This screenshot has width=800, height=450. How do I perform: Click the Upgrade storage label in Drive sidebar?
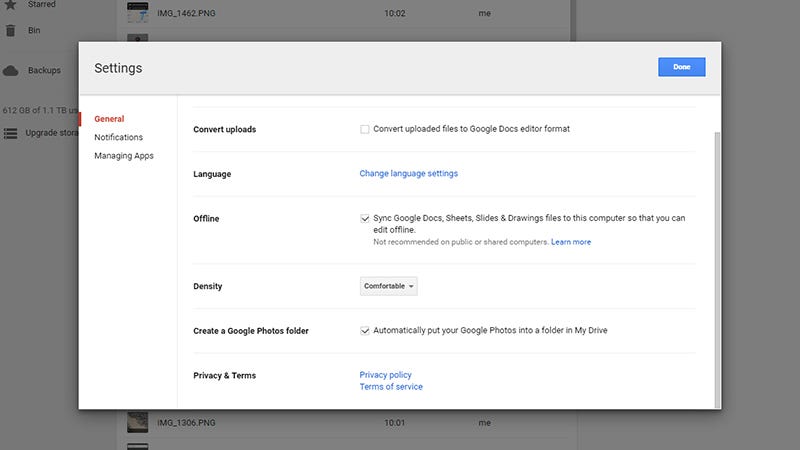tap(52, 133)
